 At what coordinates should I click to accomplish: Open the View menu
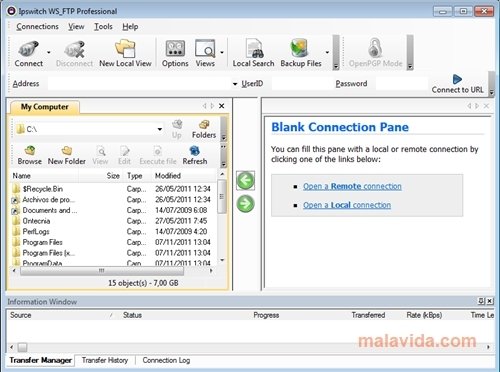point(76,27)
